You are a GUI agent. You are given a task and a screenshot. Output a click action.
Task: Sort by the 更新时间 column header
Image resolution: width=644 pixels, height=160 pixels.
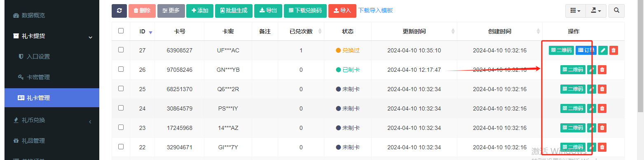[x=414, y=31]
